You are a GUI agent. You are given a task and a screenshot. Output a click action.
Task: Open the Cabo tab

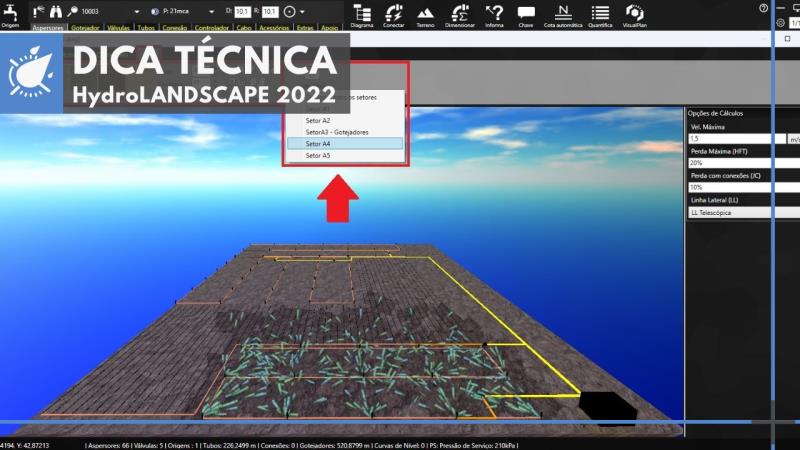[x=244, y=28]
